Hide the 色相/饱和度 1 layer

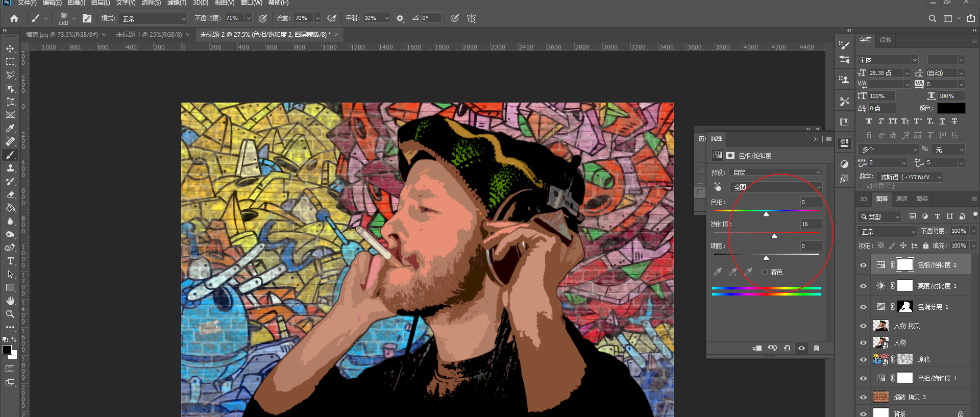864,378
